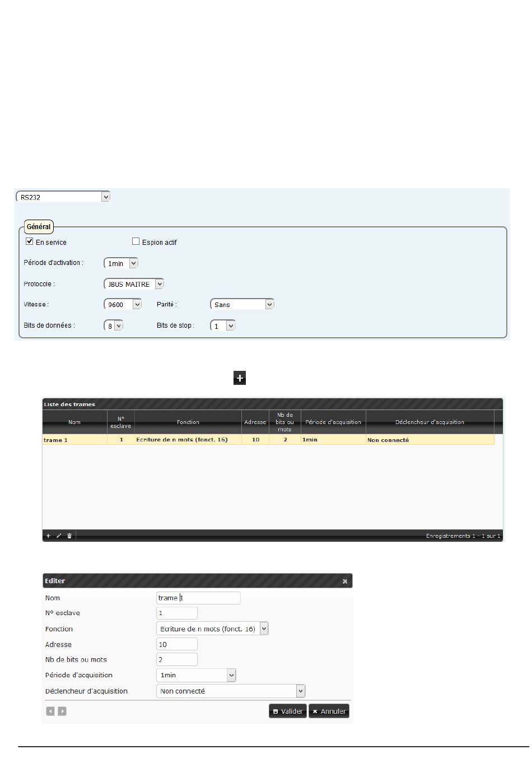Viewport: 532px width, 777px height.
Task: Expand the Protocole JBUS MAITRE dropdown
Action: (x=160, y=284)
